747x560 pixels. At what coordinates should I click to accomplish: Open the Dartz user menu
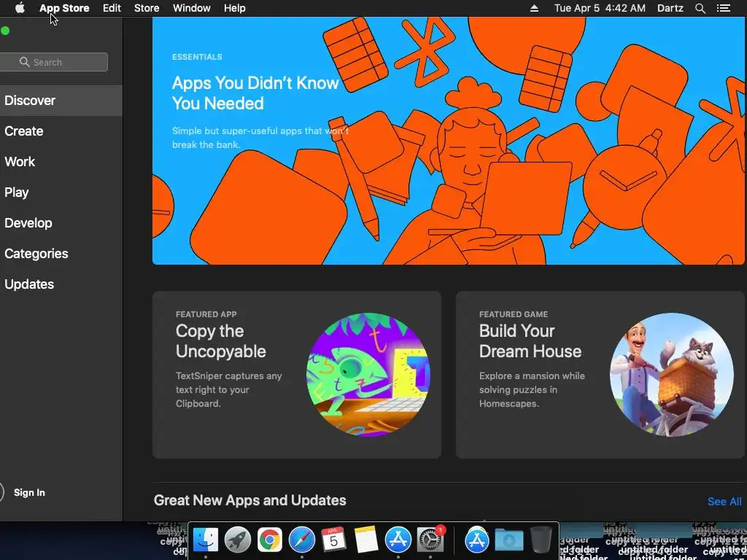click(x=670, y=8)
